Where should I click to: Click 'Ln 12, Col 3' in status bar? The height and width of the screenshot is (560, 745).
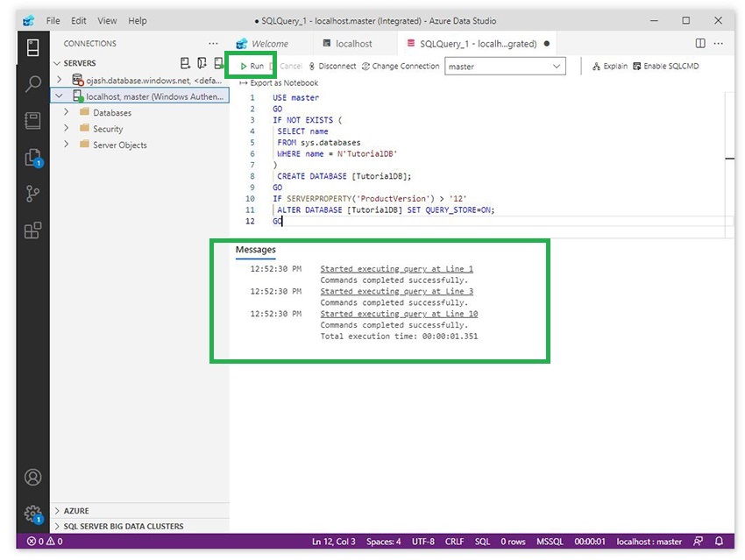pyautogui.click(x=334, y=541)
